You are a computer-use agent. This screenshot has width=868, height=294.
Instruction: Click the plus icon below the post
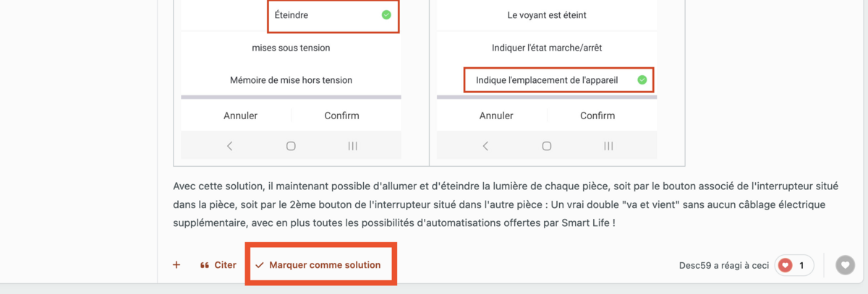coord(176,265)
